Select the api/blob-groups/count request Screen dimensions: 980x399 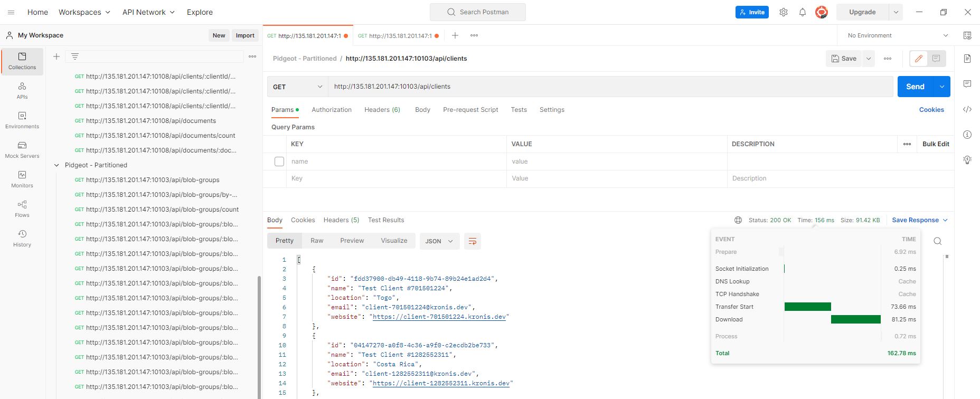156,210
